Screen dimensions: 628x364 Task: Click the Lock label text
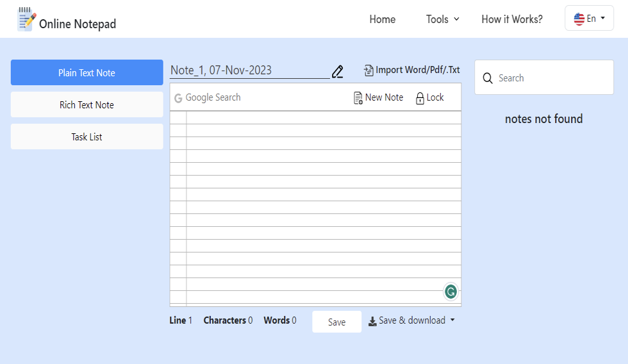[x=435, y=97]
